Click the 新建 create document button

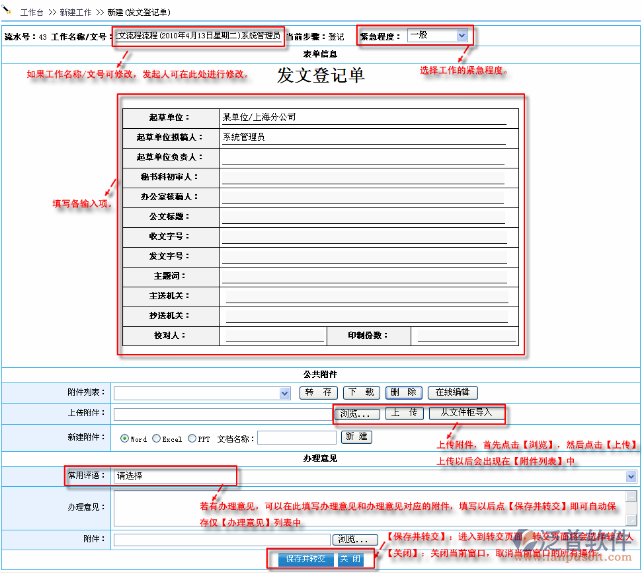356,437
